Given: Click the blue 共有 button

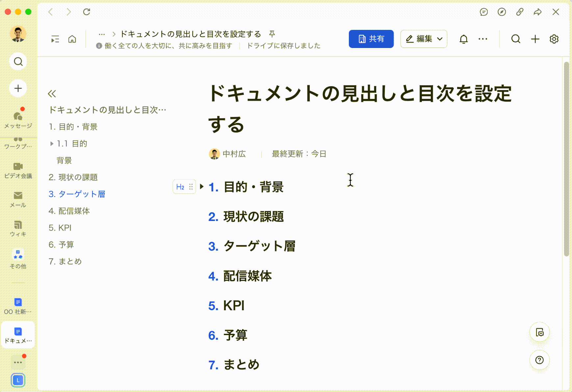Looking at the screenshot, I should (371, 39).
